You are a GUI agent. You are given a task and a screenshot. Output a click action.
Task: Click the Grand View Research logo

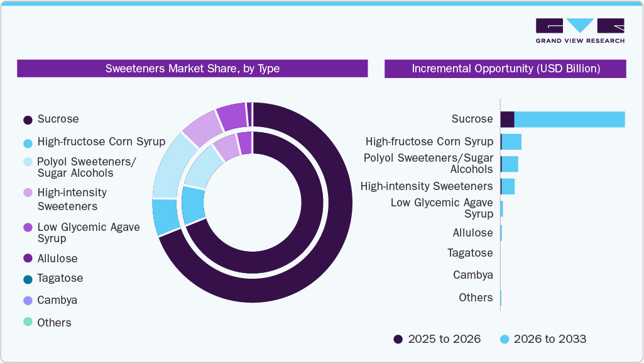[x=579, y=30]
